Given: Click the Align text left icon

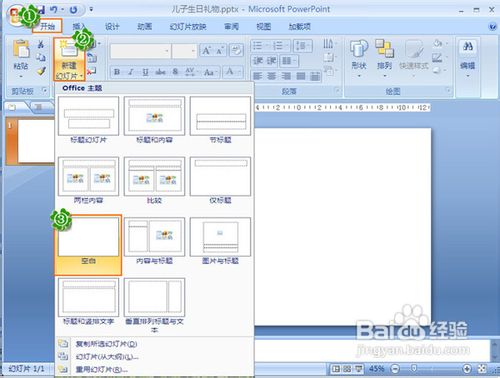Looking at the screenshot, I should coord(257,76).
